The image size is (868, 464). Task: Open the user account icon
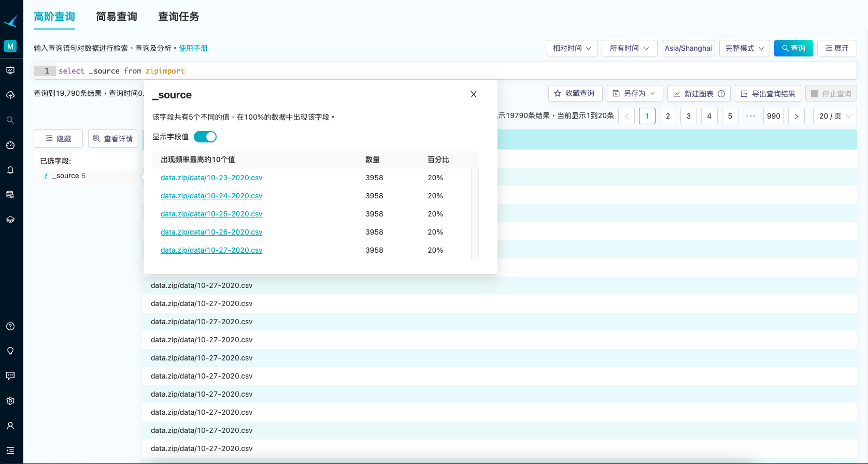pyautogui.click(x=10, y=426)
